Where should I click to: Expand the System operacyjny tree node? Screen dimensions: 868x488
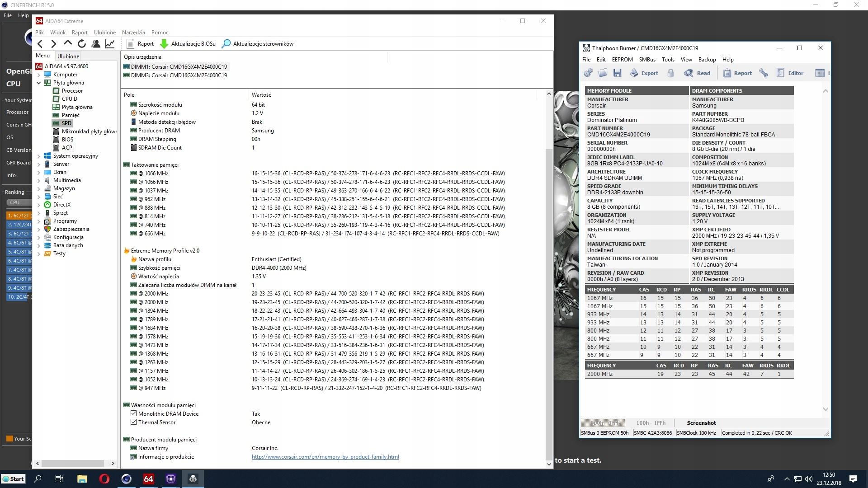coord(39,156)
